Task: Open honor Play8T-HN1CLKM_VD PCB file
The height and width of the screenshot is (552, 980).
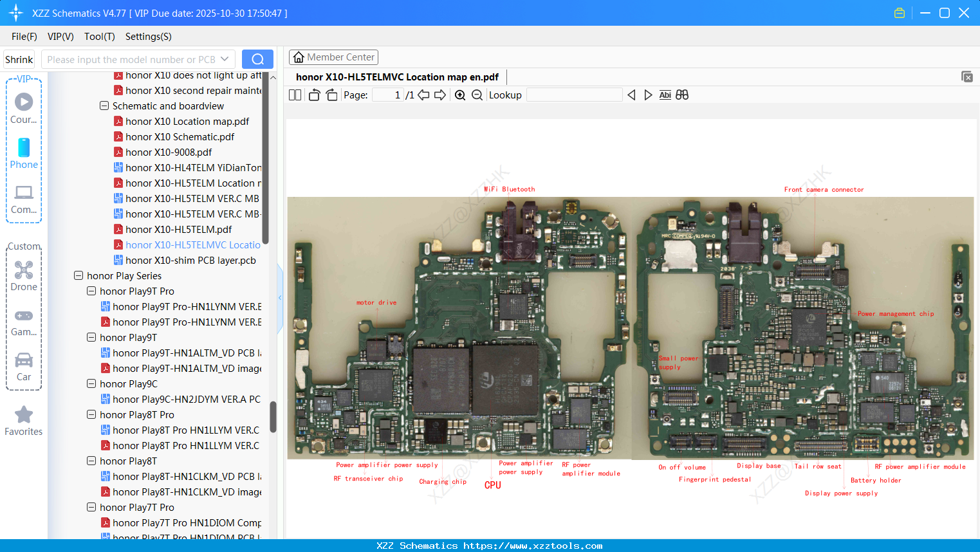Action: click(x=187, y=476)
